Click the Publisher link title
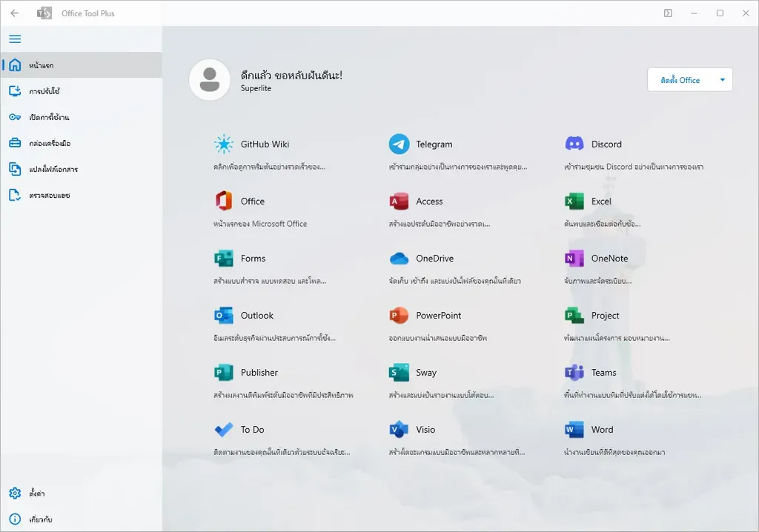Screen dimensions: 759x532 click(x=259, y=373)
